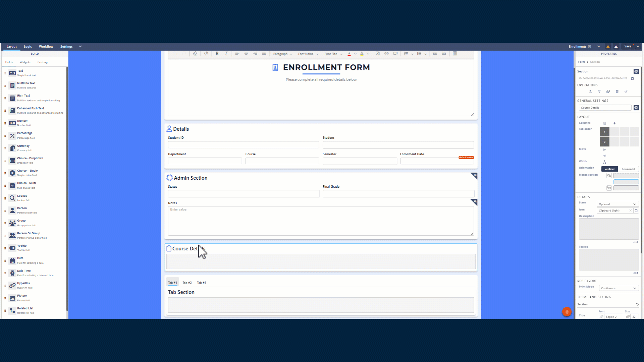Screen dimensions: 644x362
Task: Click the insert table icon
Action: [x=455, y=54]
